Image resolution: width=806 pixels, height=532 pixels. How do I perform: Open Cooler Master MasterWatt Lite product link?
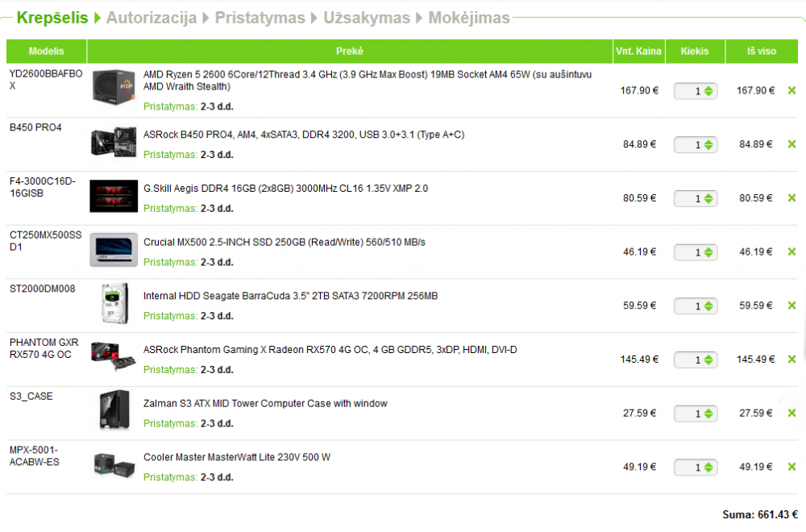pos(237,458)
